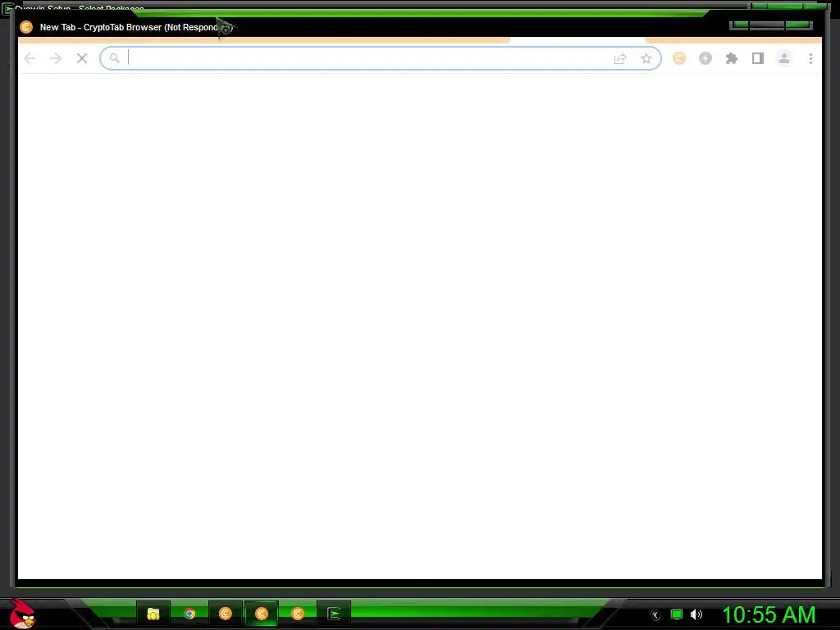Open the CryptoTab extension icon
This screenshot has height=630, width=840.
point(678,58)
